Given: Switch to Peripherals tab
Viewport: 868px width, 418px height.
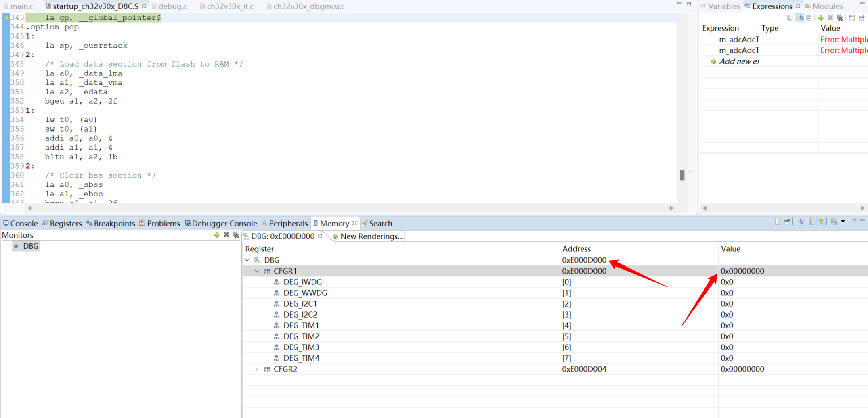Looking at the screenshot, I should [285, 223].
